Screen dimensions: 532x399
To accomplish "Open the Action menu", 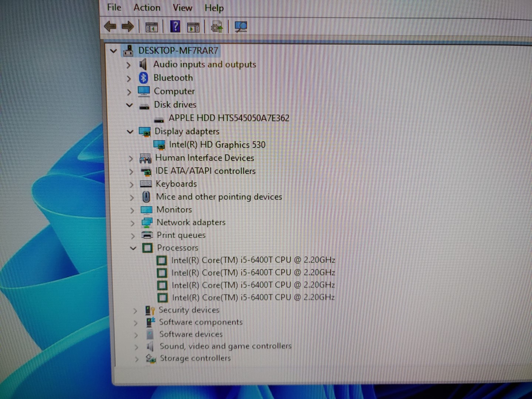I will (147, 7).
